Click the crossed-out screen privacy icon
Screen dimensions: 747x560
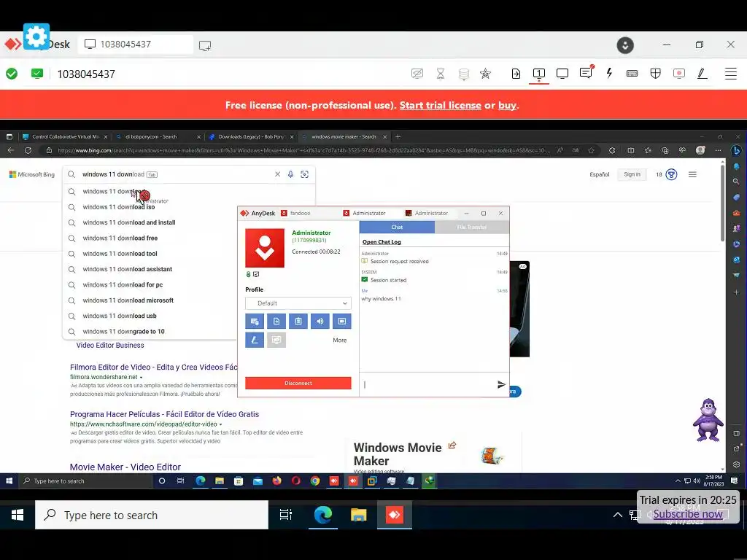click(x=417, y=74)
